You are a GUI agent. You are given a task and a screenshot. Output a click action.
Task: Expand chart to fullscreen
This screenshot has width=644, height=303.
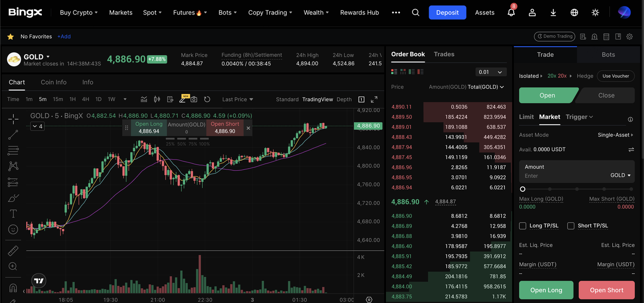click(374, 100)
